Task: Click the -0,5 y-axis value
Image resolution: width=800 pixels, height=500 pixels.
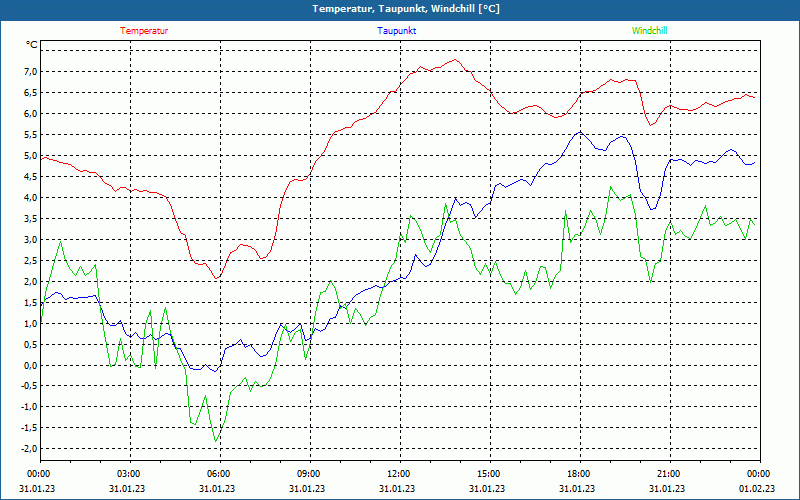Action: point(30,386)
